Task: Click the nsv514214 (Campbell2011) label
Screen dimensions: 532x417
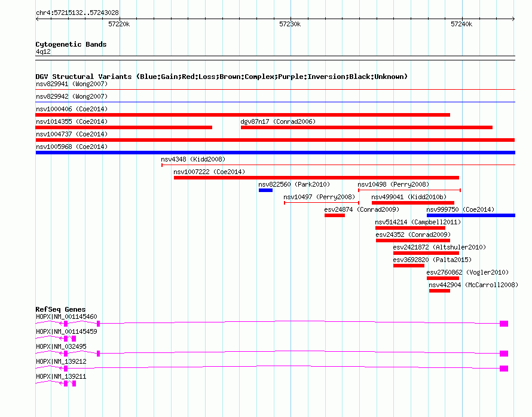Action: coord(418,222)
